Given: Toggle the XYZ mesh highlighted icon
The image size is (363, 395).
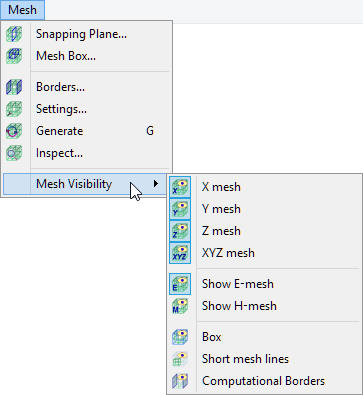Looking at the screenshot, I should pyautogui.click(x=180, y=253).
